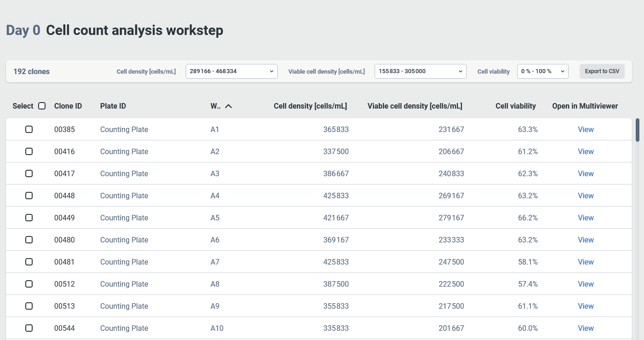Click Counting Plate in the A1 row

124,129
